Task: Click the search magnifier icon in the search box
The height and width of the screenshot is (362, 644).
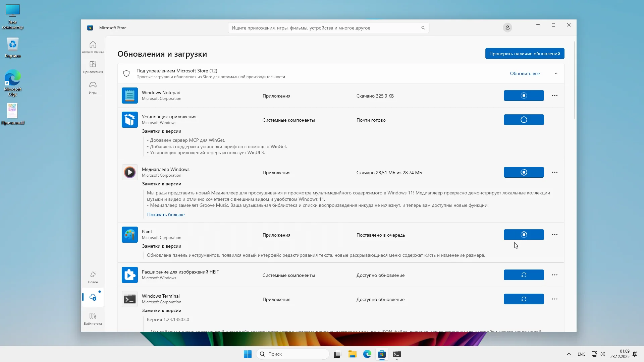Action: pos(423,28)
